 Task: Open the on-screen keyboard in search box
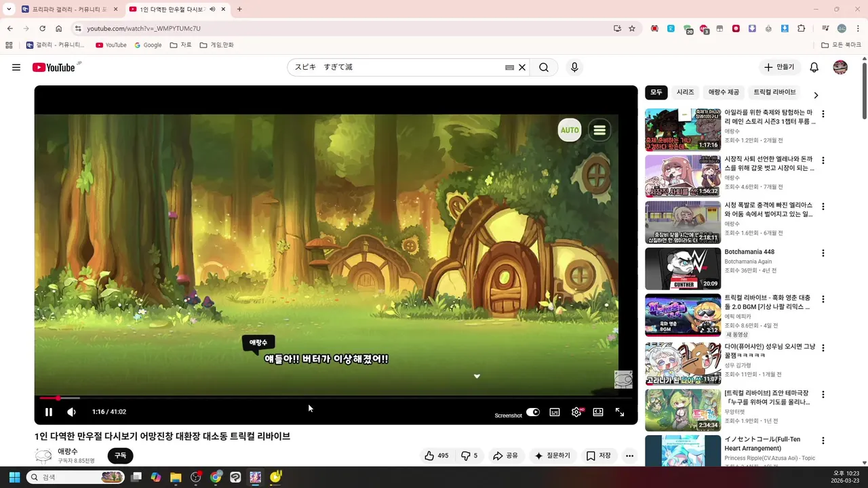click(509, 68)
